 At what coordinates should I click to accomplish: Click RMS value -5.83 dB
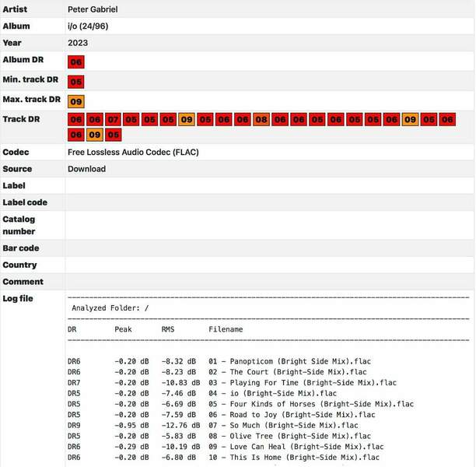[x=179, y=436]
